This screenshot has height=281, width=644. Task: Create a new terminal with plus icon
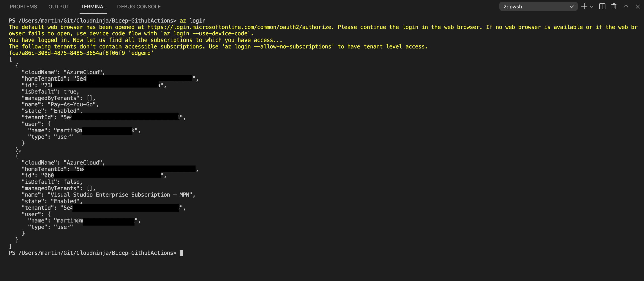tap(584, 7)
